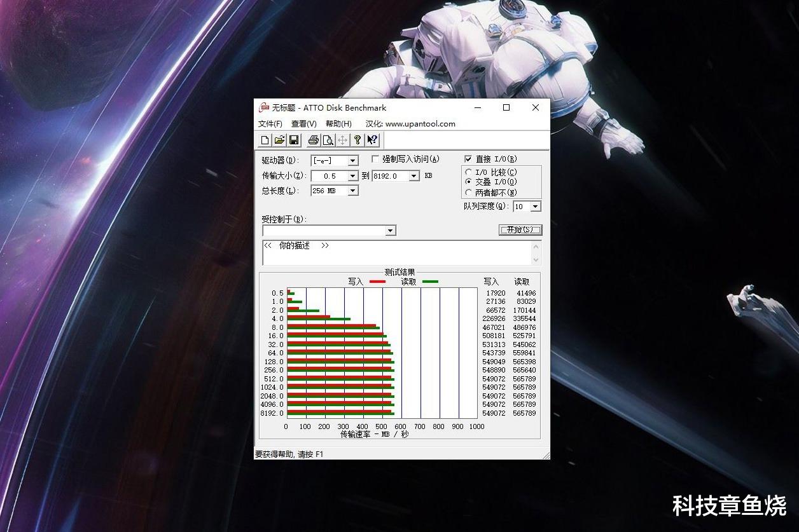This screenshot has height=532, width=799.
Task: Activate the context help pointer tool
Action: tap(372, 140)
